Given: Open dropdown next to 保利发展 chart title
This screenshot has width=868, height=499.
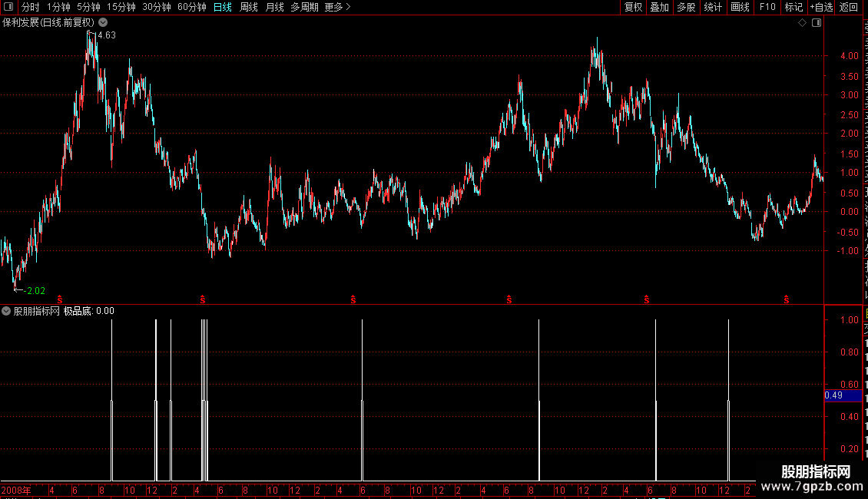Looking at the screenshot, I should tap(103, 23).
